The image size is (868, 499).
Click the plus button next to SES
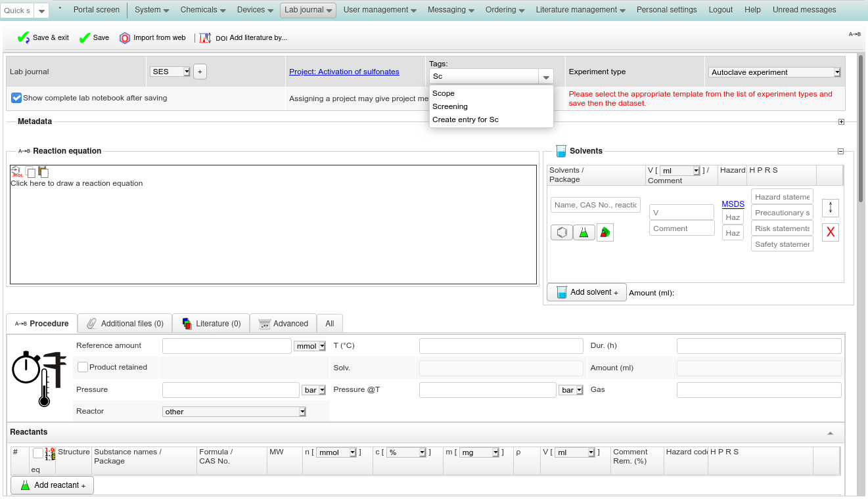[x=200, y=72]
